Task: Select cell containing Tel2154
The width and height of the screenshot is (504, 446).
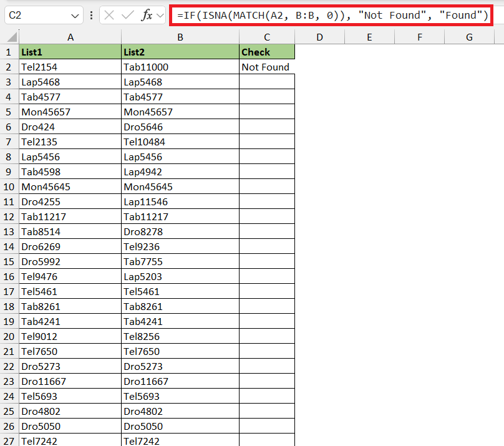Action: pos(70,67)
